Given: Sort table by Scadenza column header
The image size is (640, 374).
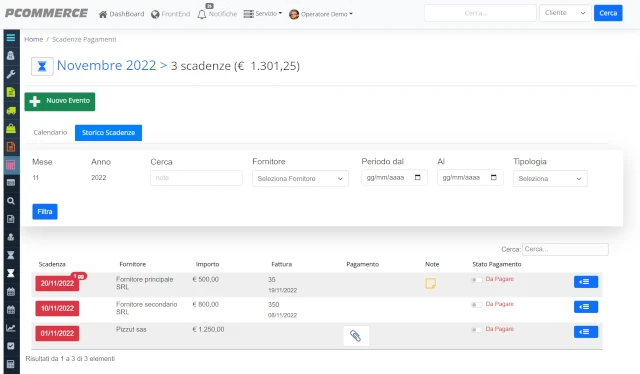Looking at the screenshot, I should (x=52, y=264).
